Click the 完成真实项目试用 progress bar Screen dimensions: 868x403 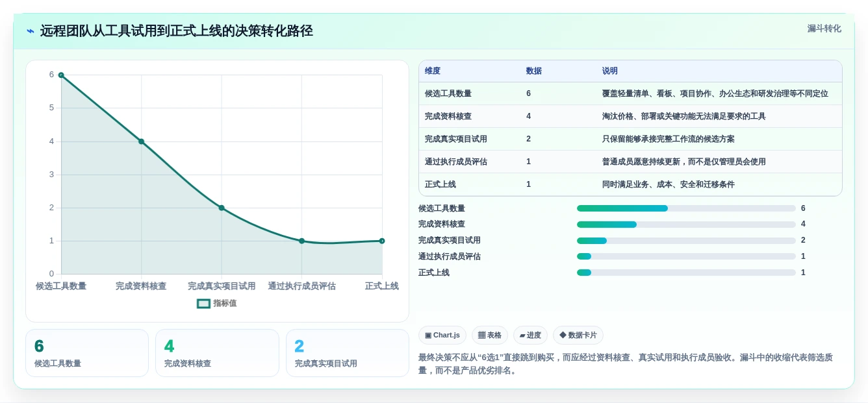[686, 241]
